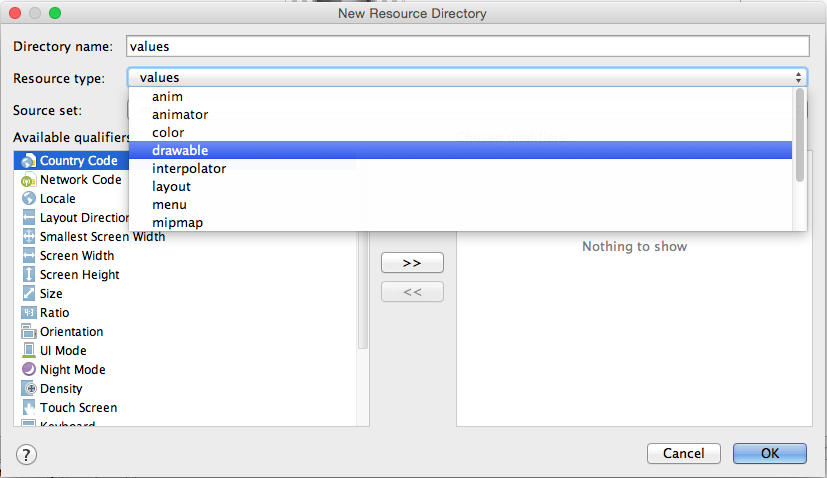Click the Layout Direction icon
827x478 pixels.
[x=28, y=218]
